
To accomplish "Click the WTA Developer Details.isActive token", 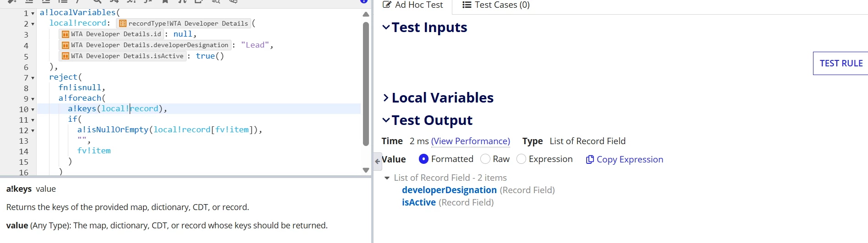I will click(122, 56).
